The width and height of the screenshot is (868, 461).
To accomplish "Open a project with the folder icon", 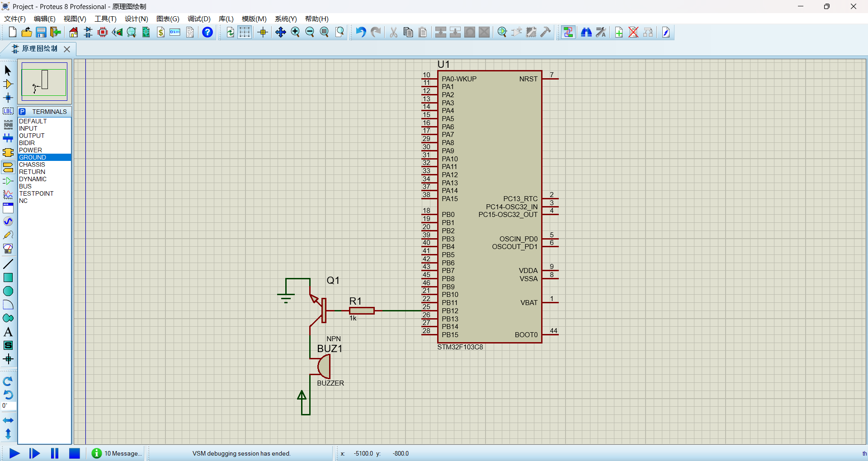I will (27, 32).
